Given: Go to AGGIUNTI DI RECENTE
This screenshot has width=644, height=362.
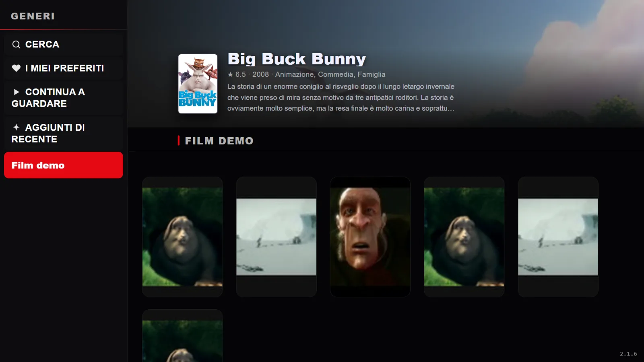Looking at the screenshot, I should (64, 133).
